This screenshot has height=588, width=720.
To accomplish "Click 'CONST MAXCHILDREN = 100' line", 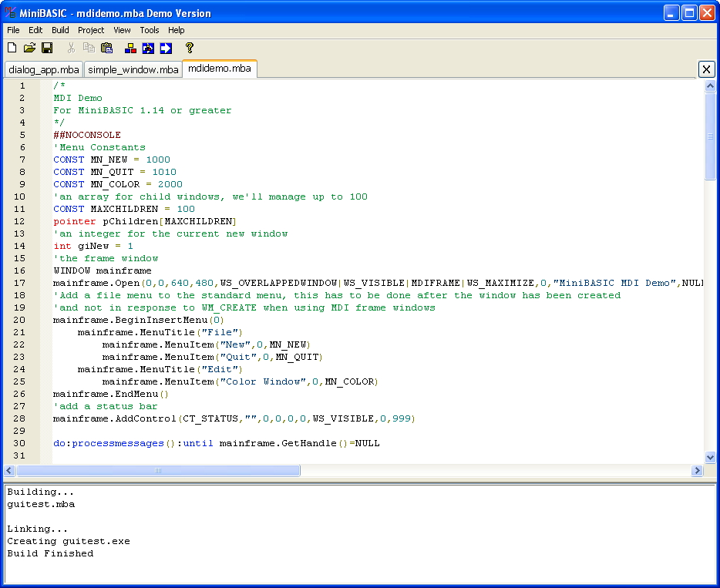I will (x=124, y=209).
